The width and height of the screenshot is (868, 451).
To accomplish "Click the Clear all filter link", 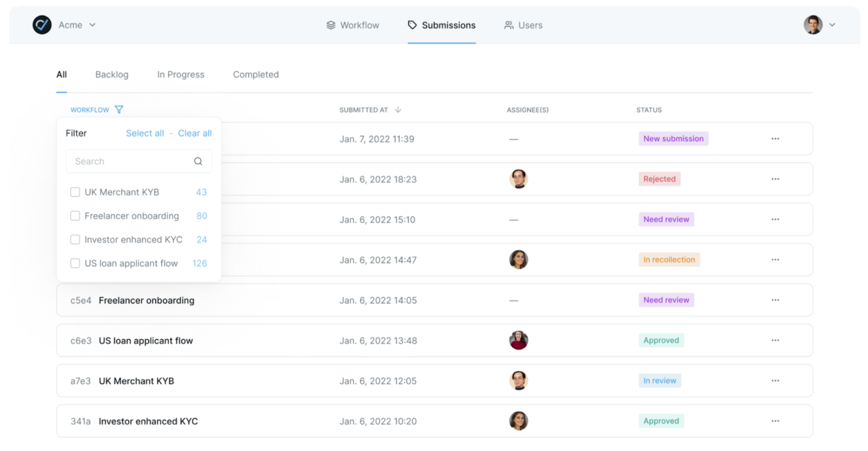I will (195, 133).
